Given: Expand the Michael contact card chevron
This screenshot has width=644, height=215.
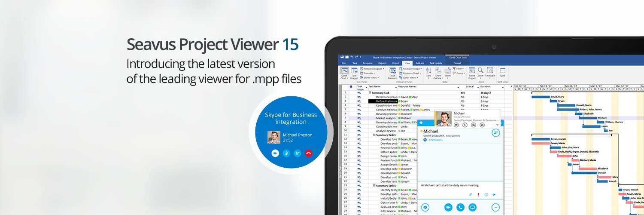Looking at the screenshot, I should pyautogui.click(x=497, y=125).
